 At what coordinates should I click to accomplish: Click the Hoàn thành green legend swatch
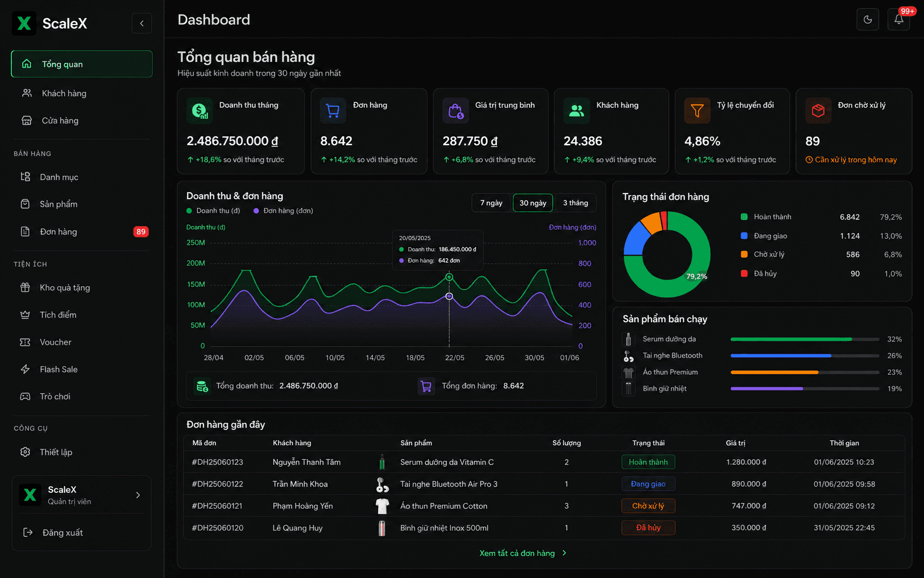pyautogui.click(x=744, y=217)
